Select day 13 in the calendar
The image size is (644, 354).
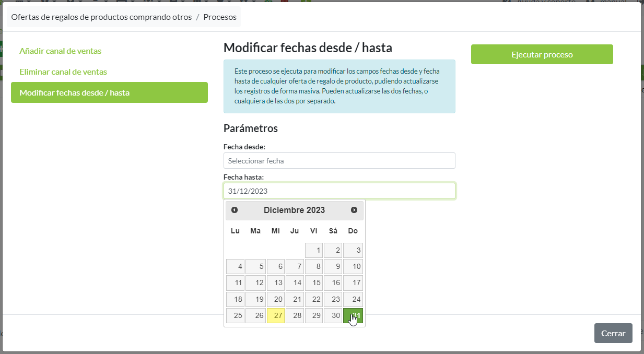tap(276, 282)
